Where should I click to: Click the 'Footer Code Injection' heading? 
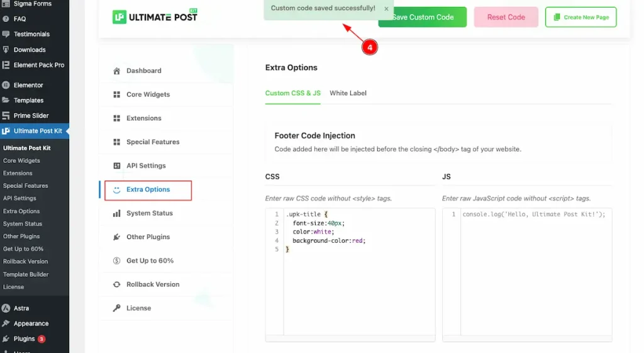[x=314, y=136]
